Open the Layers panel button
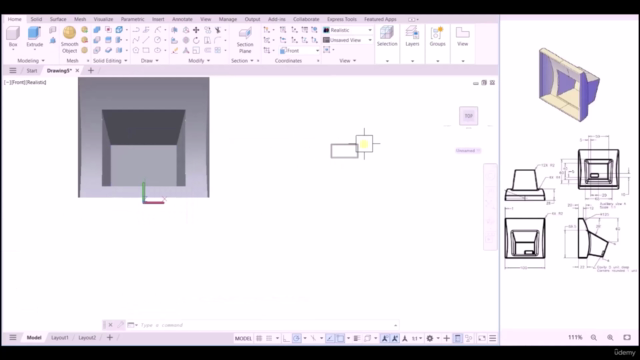 pyautogui.click(x=412, y=36)
